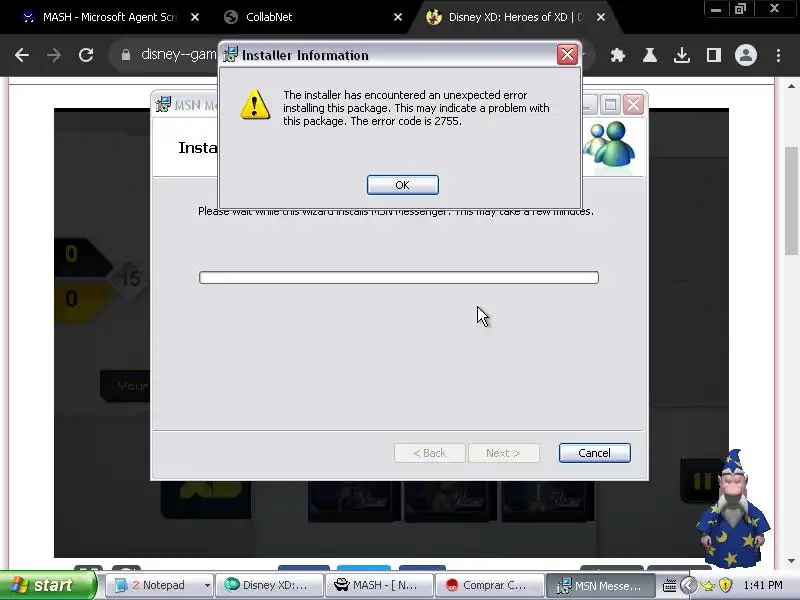Click the security shield tray icon

[724, 585]
